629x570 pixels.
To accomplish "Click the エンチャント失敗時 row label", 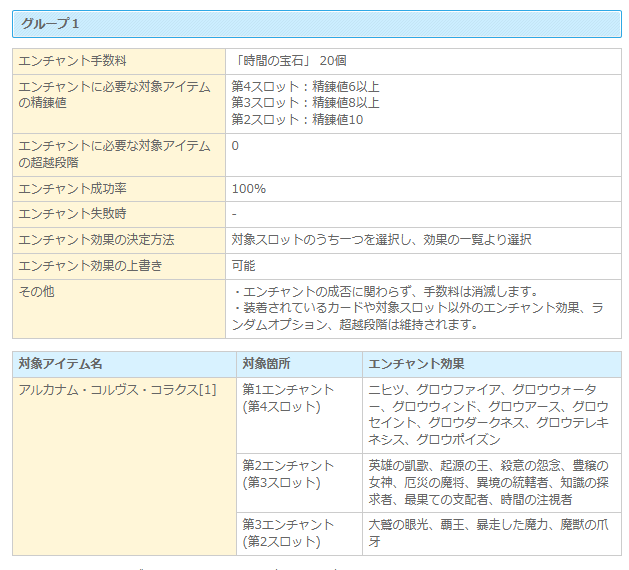I will (73, 214).
